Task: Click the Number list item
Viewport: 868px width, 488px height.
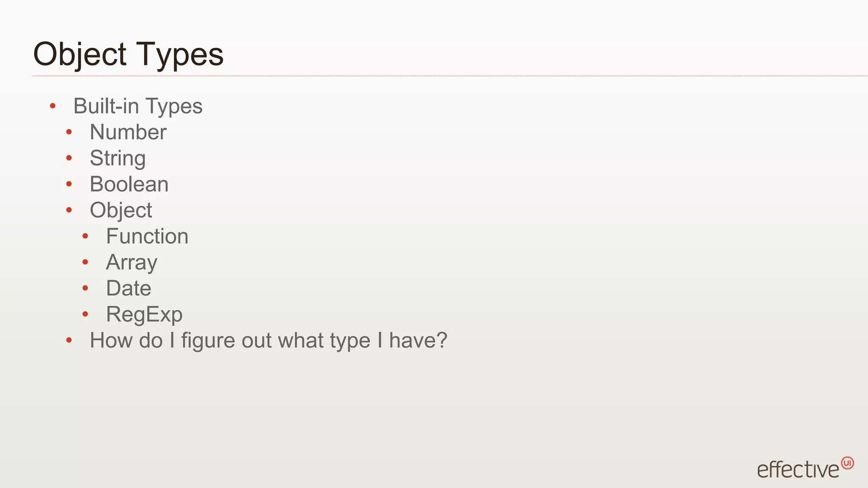Action: 128,132
